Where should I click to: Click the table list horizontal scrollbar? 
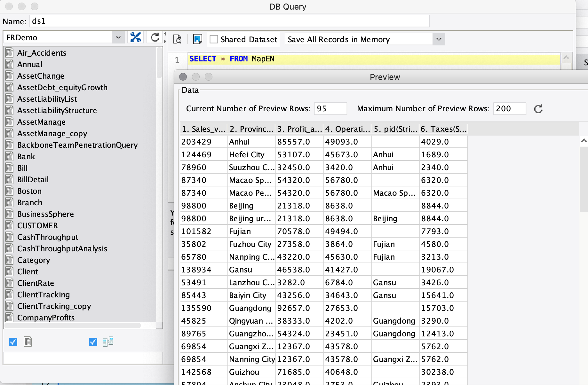click(73, 326)
